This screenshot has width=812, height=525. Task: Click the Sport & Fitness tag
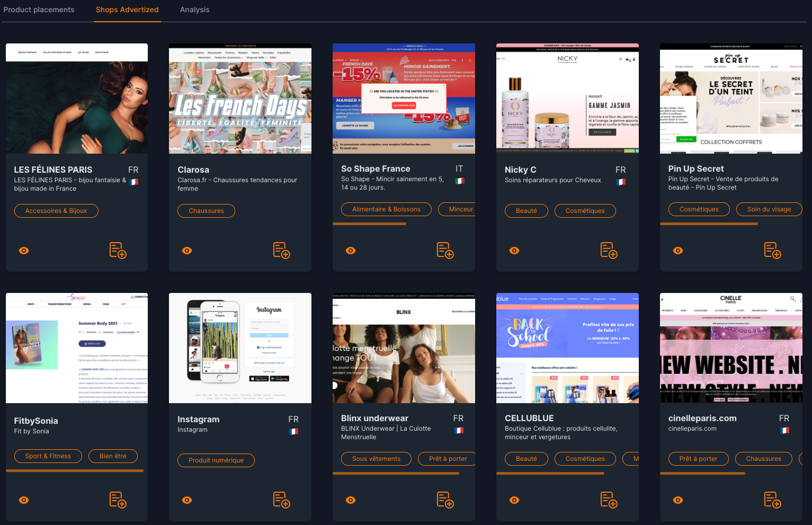tap(48, 456)
